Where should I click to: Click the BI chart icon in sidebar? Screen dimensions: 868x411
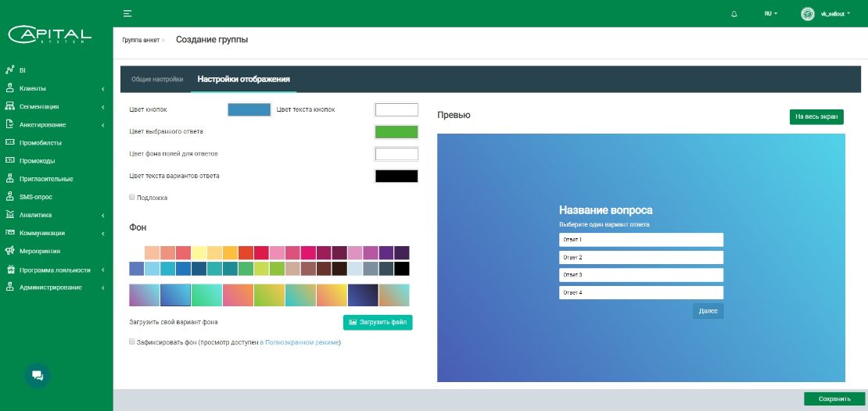9,70
